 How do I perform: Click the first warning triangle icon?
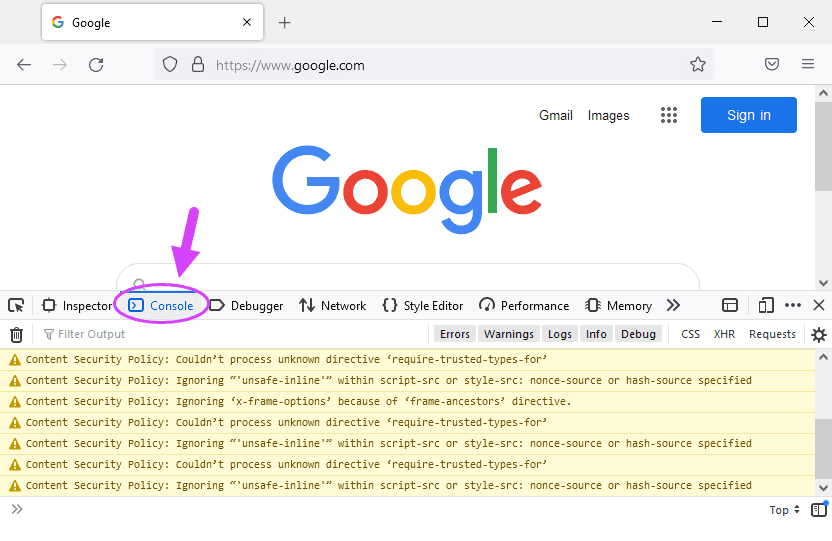tap(15, 360)
